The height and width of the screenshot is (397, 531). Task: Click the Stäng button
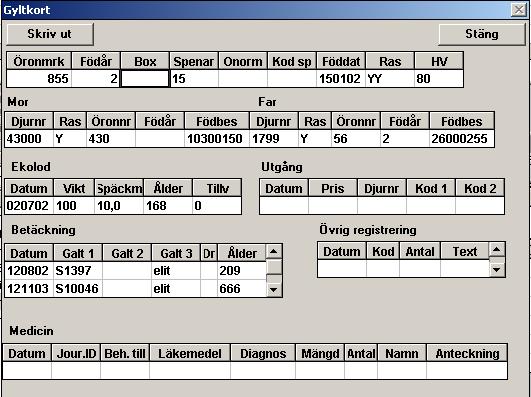[x=482, y=34]
